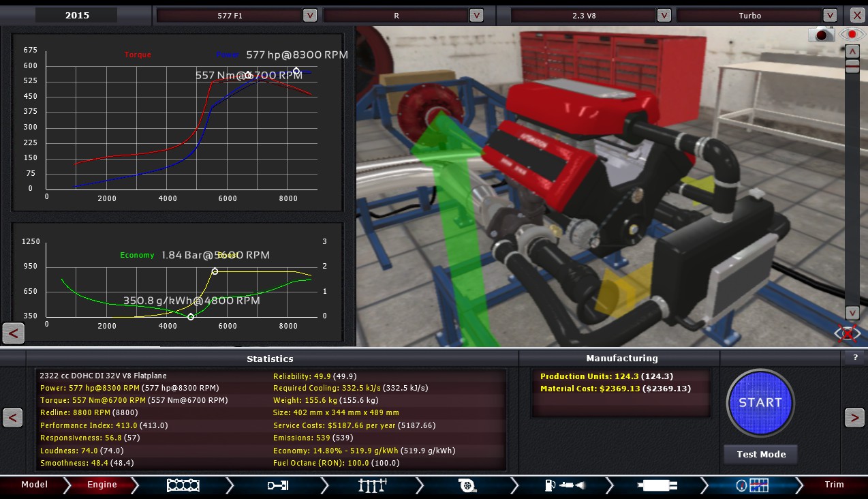868x499 pixels.
Task: Click the Statistics panel header
Action: click(270, 359)
